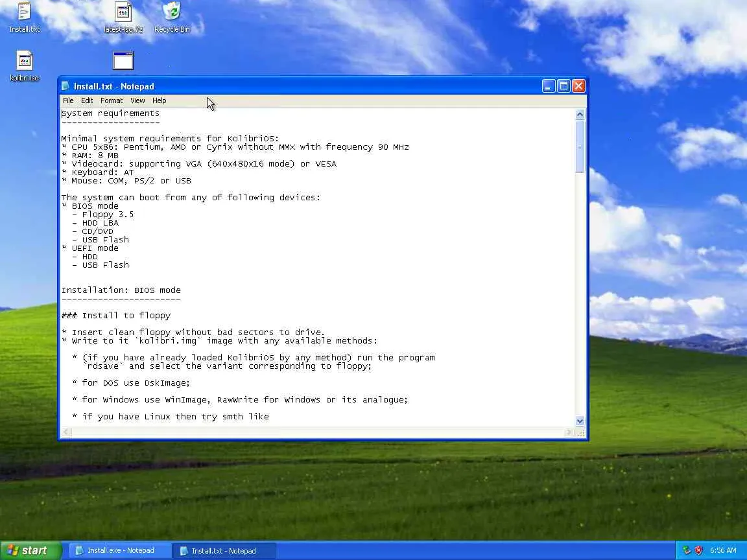Click the vertical scrollbar up arrow

[x=580, y=114]
